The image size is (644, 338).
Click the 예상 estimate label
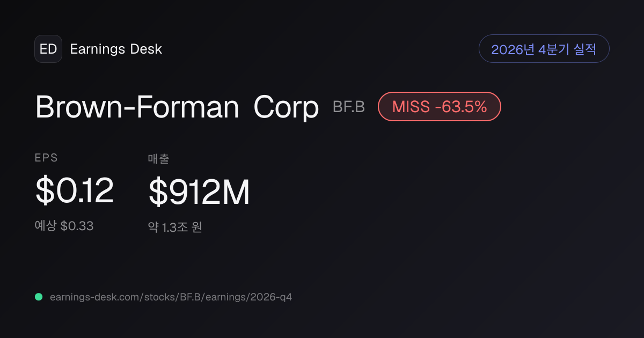[x=46, y=226]
